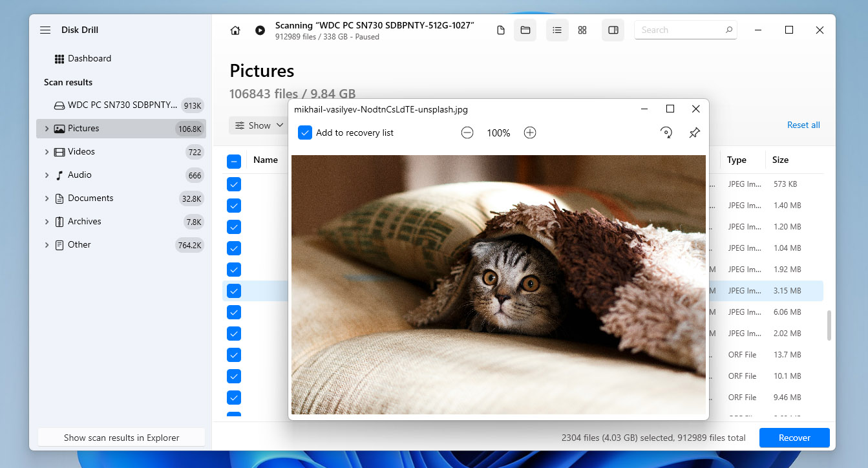Click the 764.2K count badge
This screenshot has height=468, width=868.
[190, 246]
